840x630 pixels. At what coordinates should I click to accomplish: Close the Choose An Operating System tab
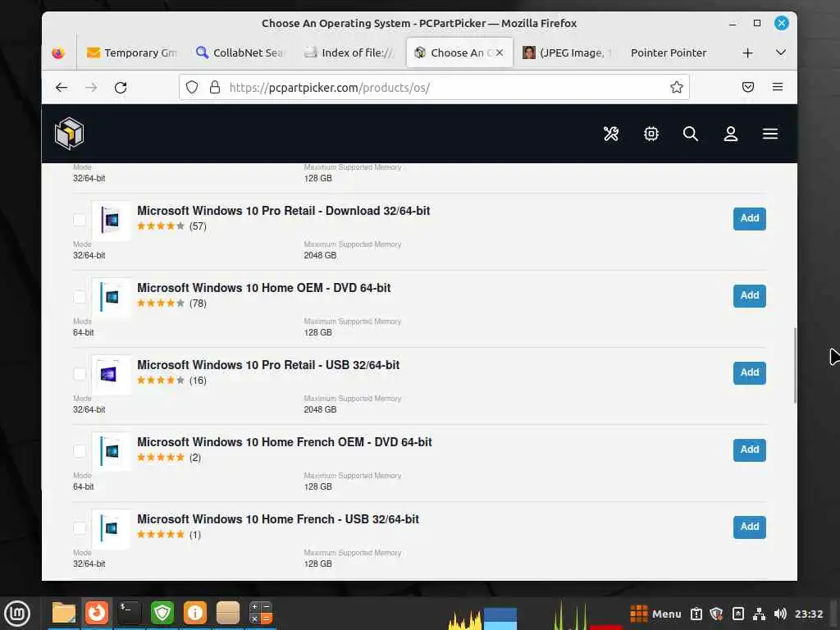[x=500, y=52]
